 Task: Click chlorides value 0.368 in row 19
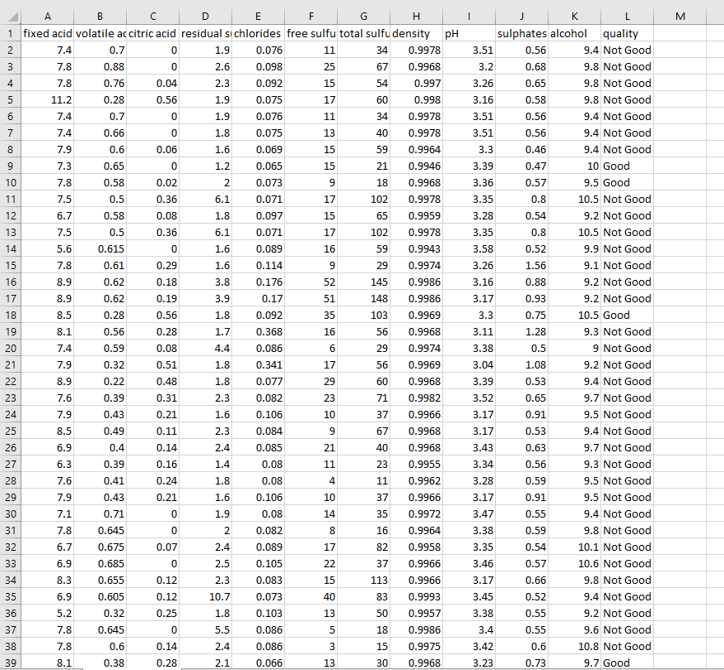pos(258,332)
